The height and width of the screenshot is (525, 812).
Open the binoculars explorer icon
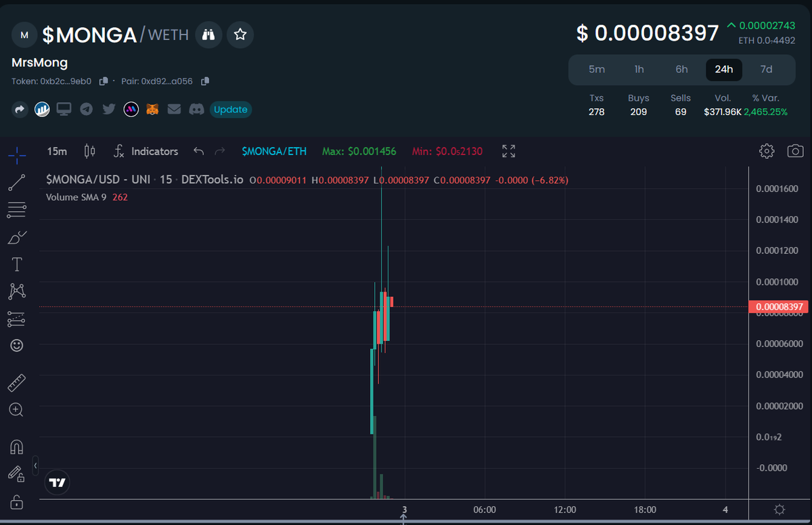tap(208, 35)
